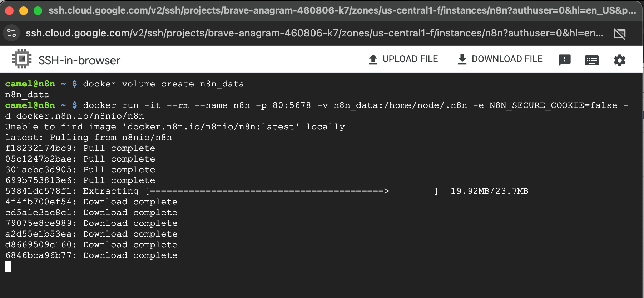Image resolution: width=644 pixels, height=298 pixels.
Task: Open the send feedback icon
Action: [564, 60]
